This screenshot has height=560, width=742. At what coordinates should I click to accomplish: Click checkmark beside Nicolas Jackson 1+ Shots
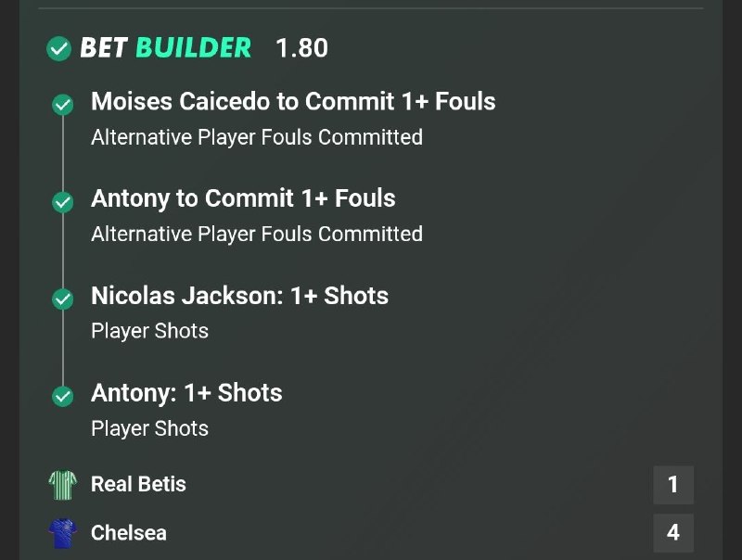62,299
